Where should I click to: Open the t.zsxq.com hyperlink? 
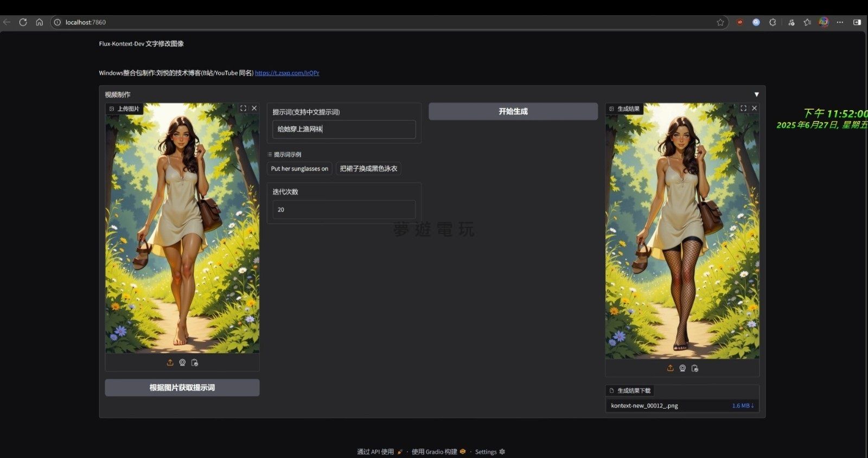pyautogui.click(x=287, y=73)
